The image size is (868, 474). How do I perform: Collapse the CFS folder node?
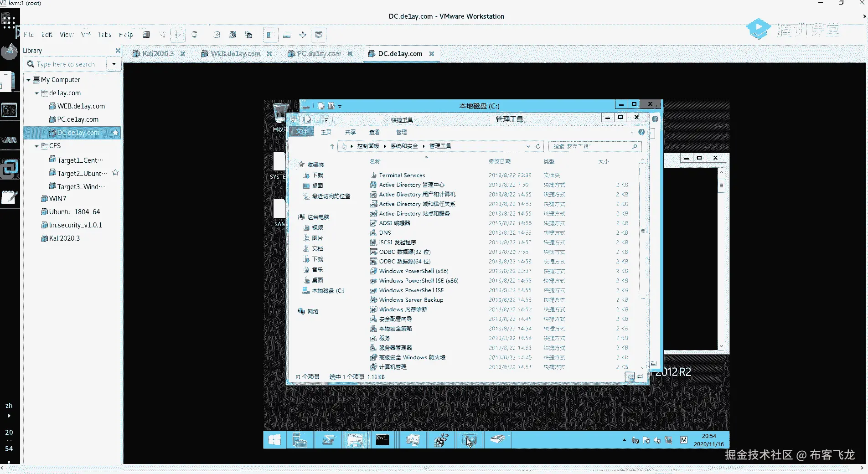click(x=37, y=146)
